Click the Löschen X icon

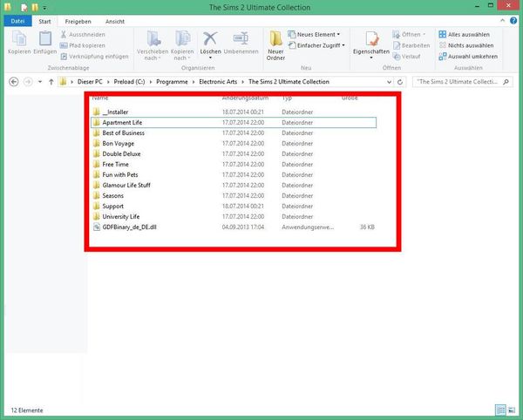pos(210,39)
